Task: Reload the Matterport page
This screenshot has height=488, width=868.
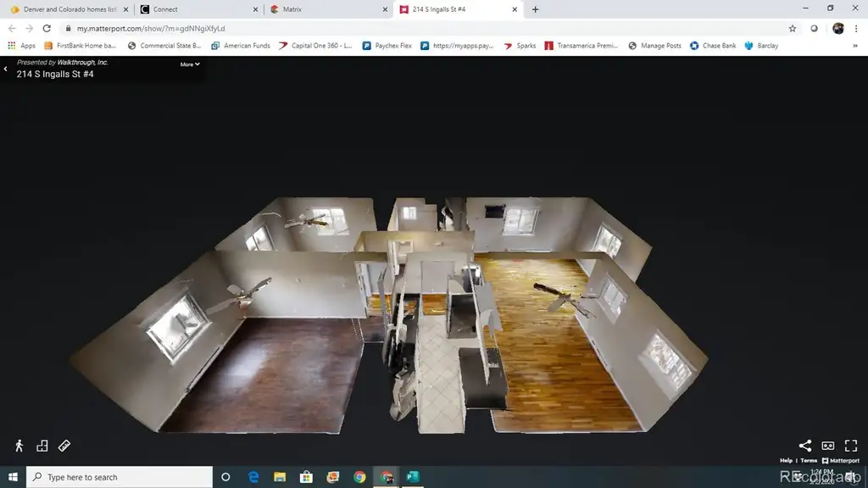Action: click(47, 28)
